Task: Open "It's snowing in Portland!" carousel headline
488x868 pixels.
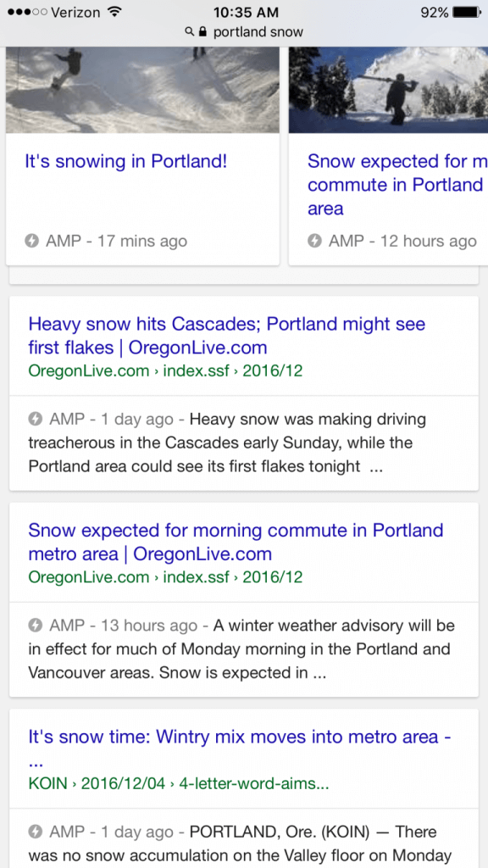Action: pyautogui.click(x=126, y=162)
